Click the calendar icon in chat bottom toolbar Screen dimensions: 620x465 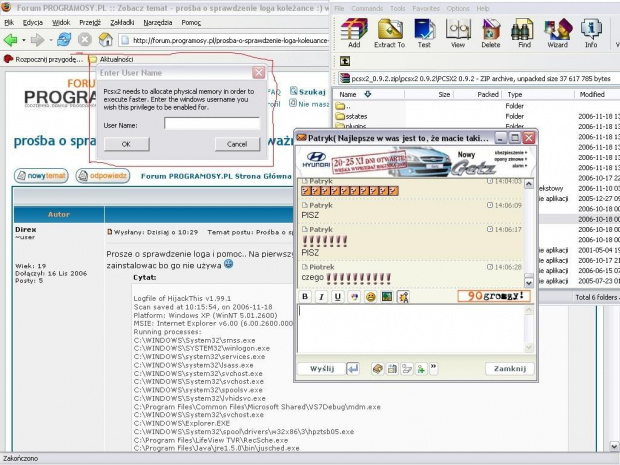(x=392, y=369)
